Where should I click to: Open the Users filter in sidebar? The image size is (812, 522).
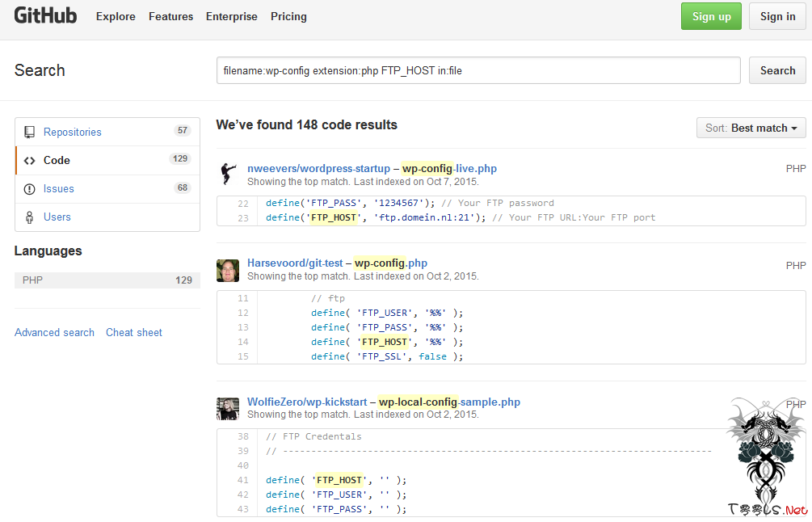[57, 217]
